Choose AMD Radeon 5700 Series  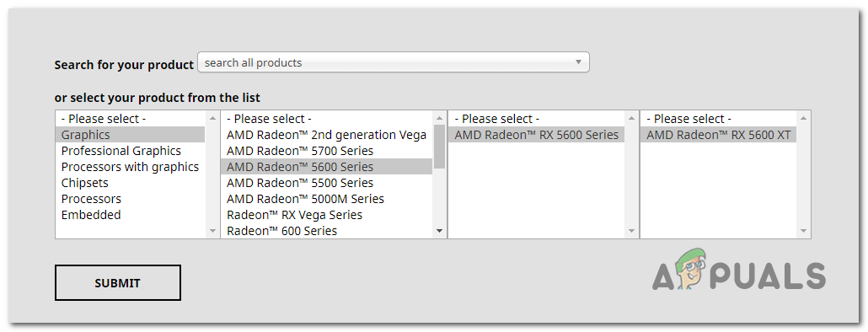pyautogui.click(x=327, y=151)
